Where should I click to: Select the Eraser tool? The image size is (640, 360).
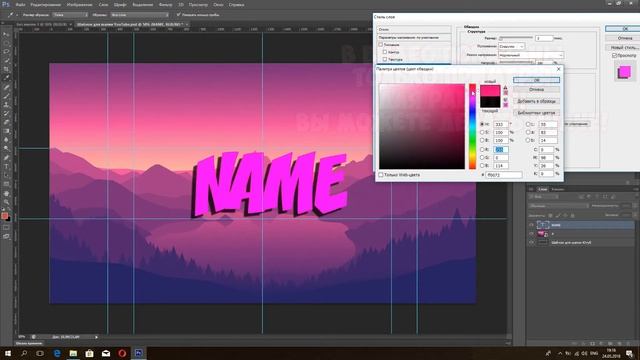[6, 122]
